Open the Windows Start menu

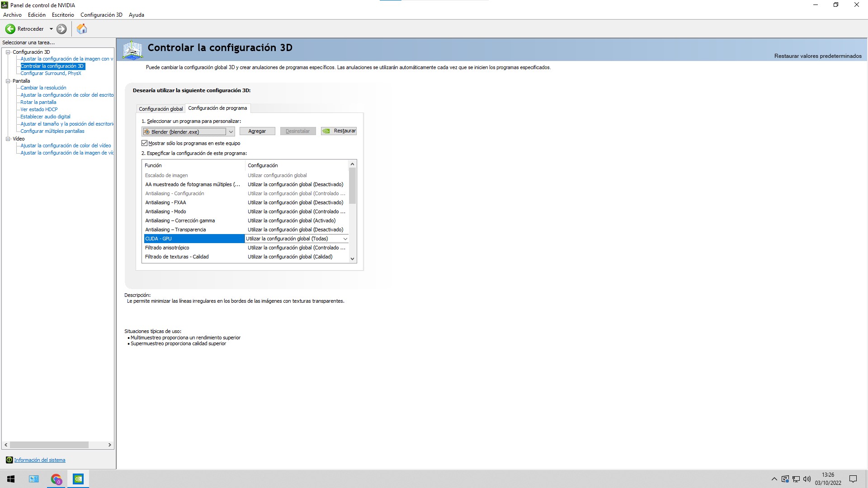pyautogui.click(x=11, y=479)
